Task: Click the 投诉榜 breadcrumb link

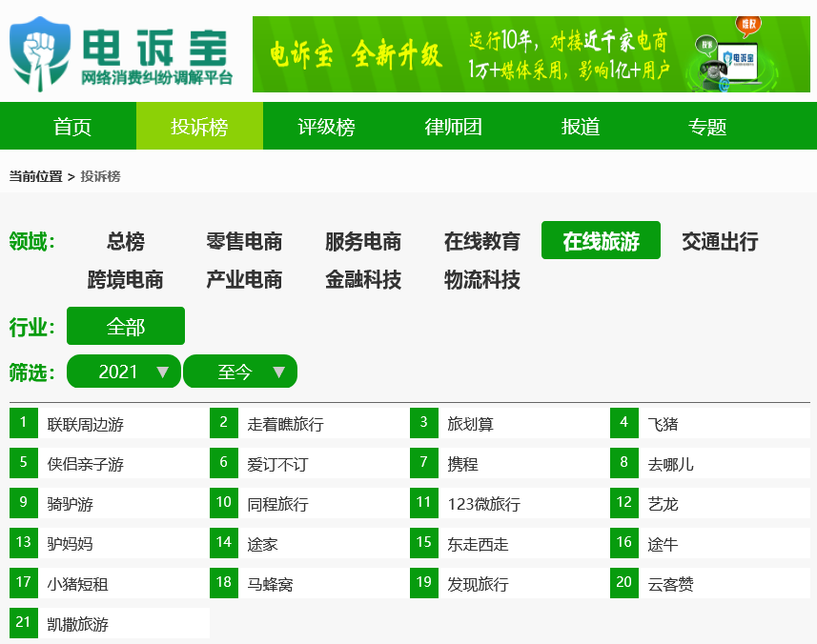Action: tap(100, 176)
